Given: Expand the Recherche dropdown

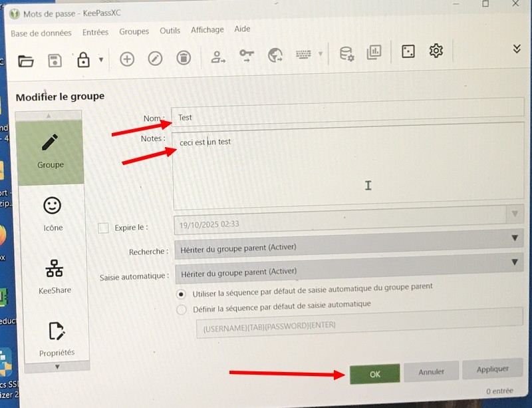Looking at the screenshot, I should click(x=515, y=238).
